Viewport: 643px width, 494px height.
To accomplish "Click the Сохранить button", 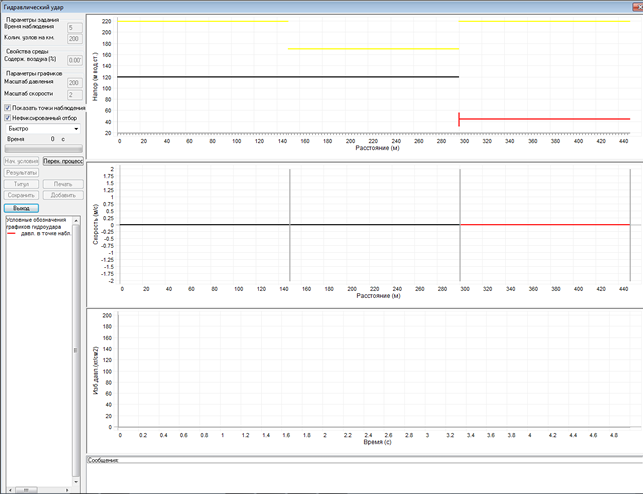I will click(x=21, y=195).
